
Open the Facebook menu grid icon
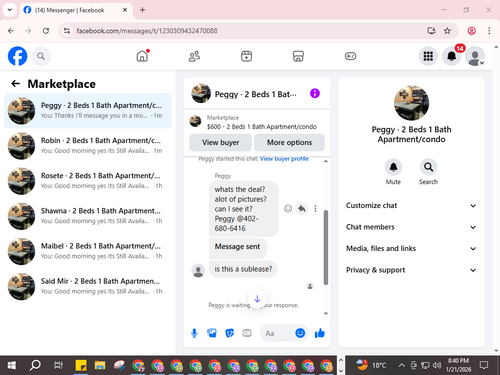pyautogui.click(x=428, y=56)
